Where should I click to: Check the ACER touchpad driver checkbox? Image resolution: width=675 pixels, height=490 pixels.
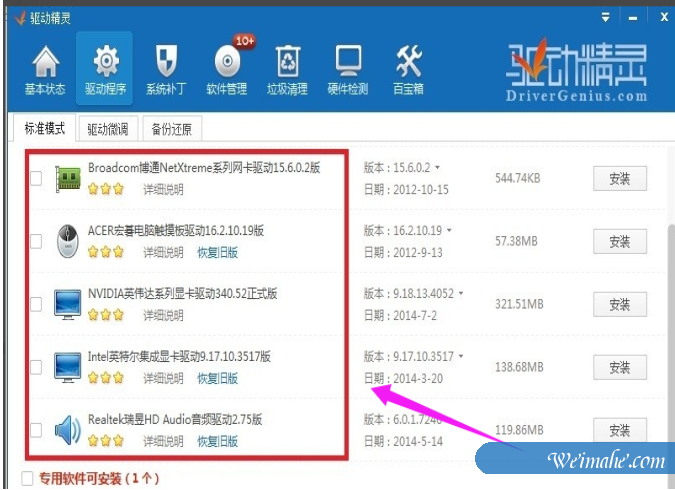[x=36, y=241]
